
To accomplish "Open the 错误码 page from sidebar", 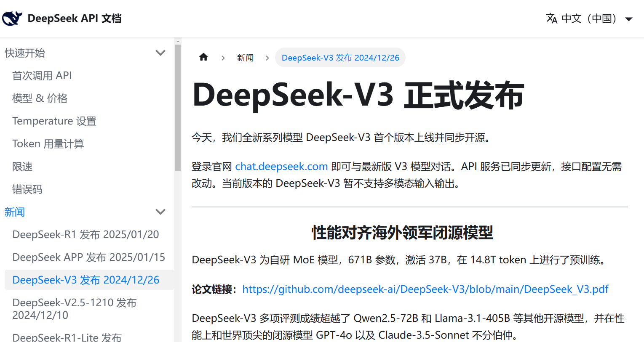I will click(x=27, y=189).
